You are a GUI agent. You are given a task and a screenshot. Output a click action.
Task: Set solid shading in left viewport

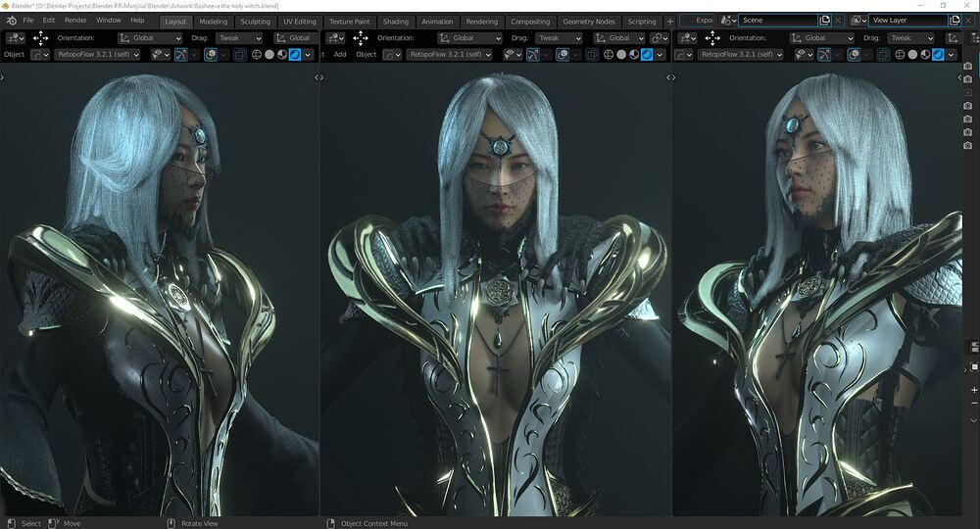(269, 54)
